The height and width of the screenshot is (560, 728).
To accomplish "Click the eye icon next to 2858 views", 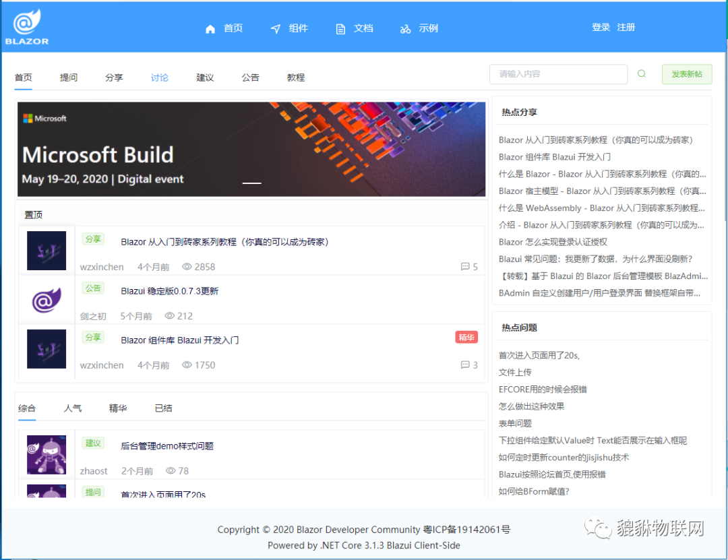I will (x=187, y=267).
